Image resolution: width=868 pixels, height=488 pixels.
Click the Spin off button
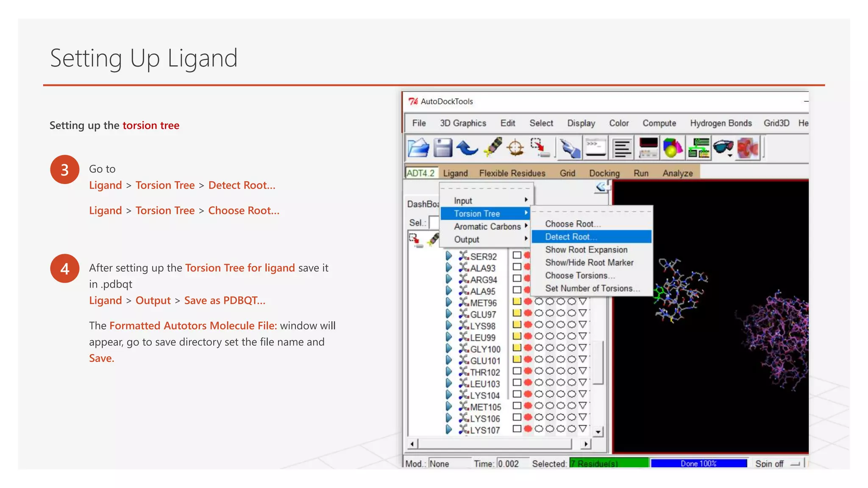pos(776,463)
